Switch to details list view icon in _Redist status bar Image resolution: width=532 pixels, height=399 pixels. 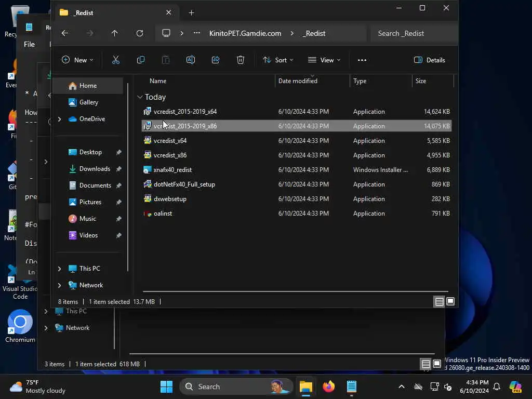(x=439, y=302)
